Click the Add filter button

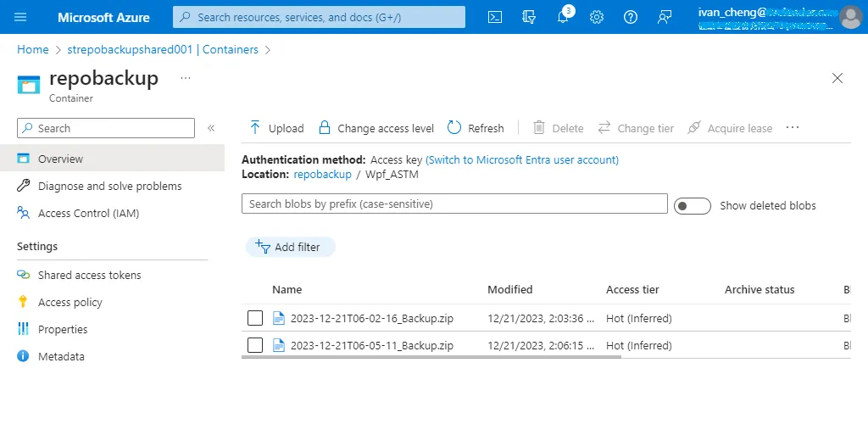coord(291,247)
